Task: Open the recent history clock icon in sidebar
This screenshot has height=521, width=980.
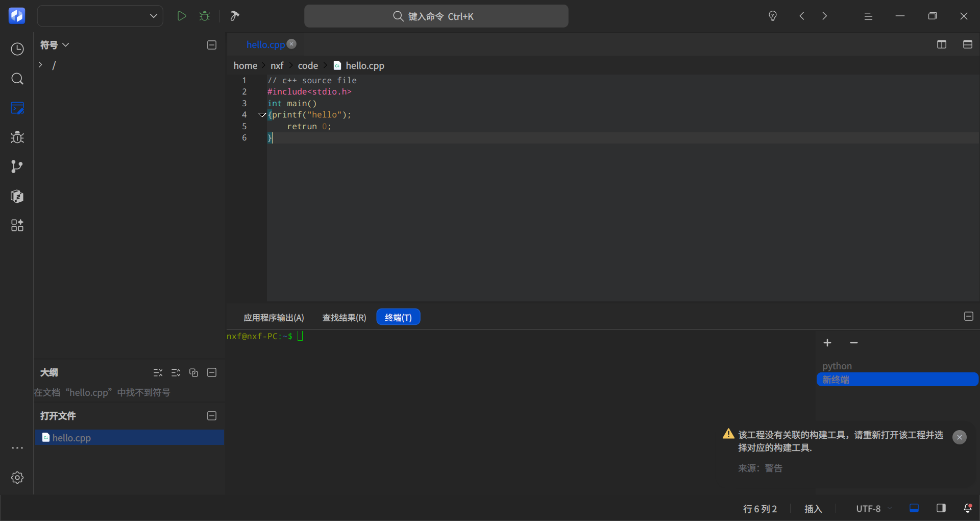Action: (x=17, y=49)
